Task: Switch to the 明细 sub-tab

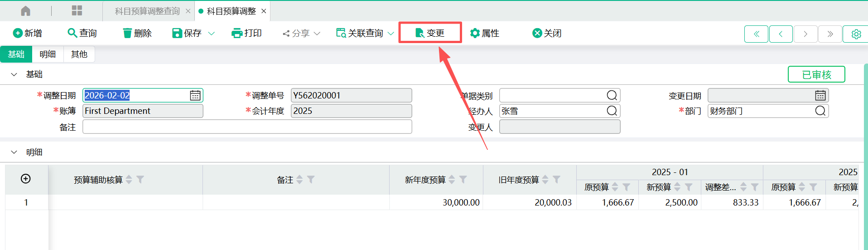Action: pyautogui.click(x=48, y=54)
